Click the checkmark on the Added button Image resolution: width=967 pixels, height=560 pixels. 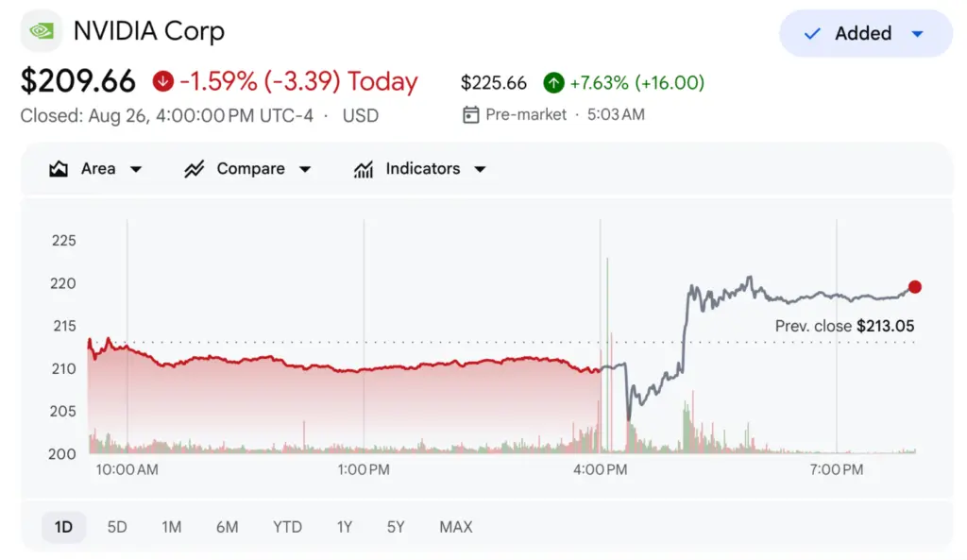(x=813, y=33)
